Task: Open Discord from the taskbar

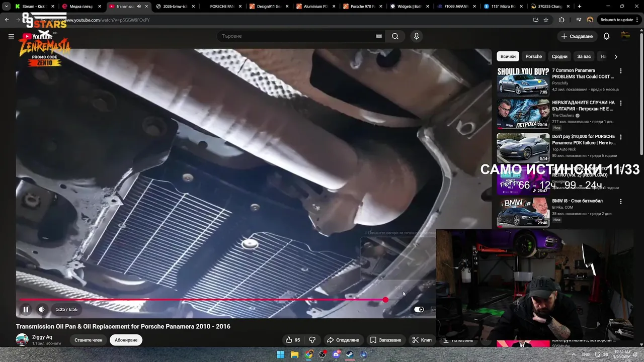Action: coord(337,354)
